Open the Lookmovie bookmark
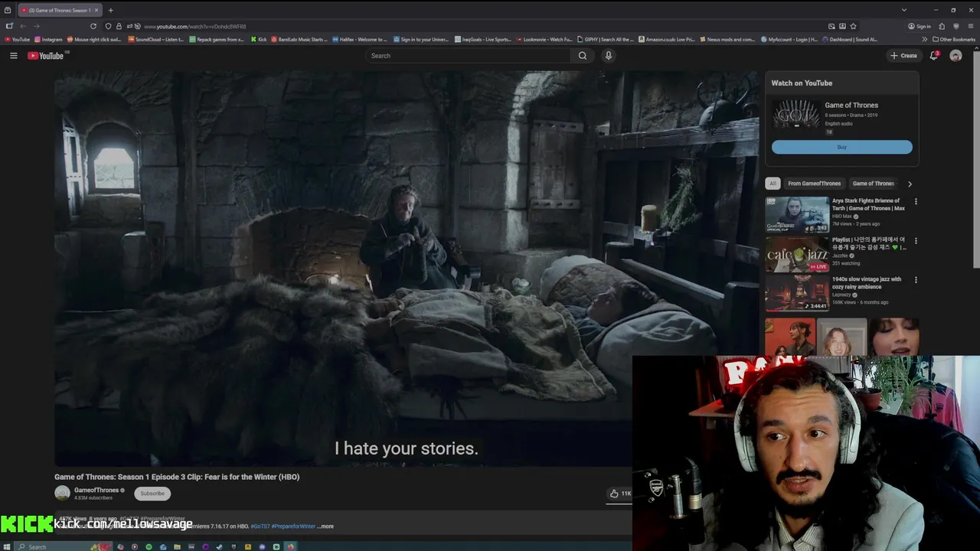 point(544,39)
